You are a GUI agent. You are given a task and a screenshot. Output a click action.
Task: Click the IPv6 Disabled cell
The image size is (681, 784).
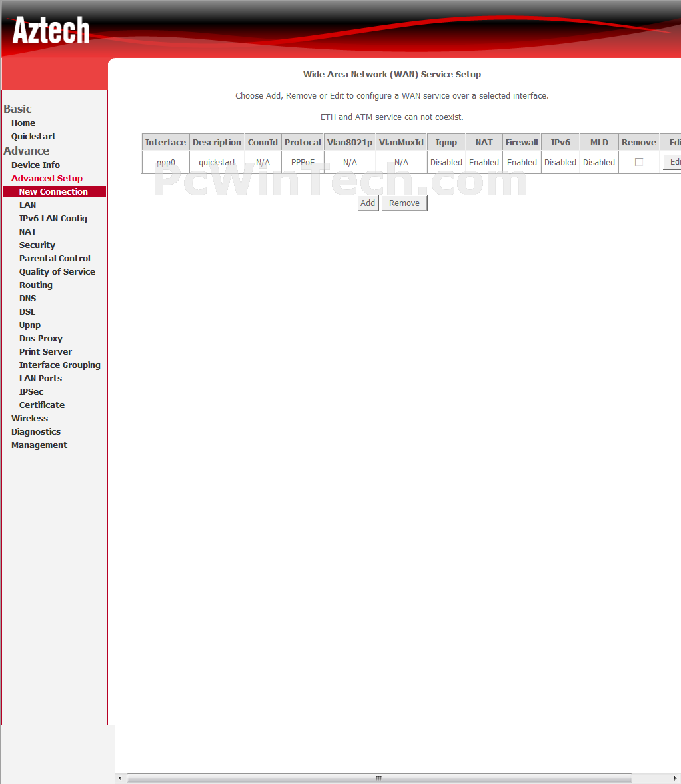coord(560,163)
